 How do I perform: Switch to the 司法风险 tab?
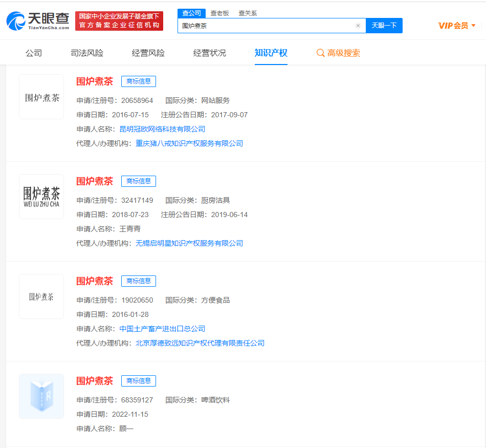[x=87, y=53]
